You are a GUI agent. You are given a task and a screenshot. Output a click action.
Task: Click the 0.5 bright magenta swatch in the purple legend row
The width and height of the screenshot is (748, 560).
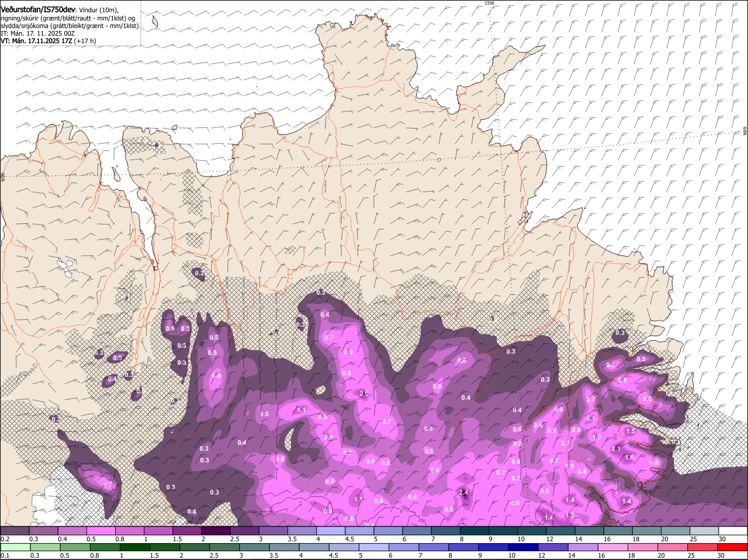tap(101, 530)
